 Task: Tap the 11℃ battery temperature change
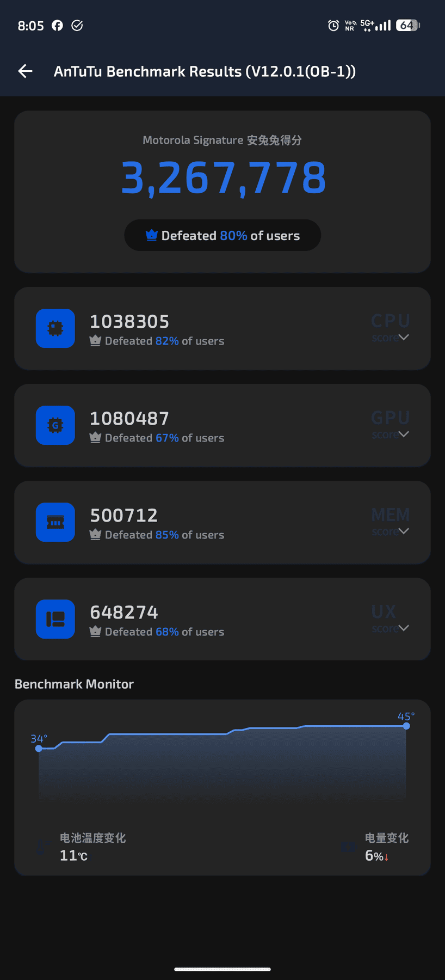73,855
